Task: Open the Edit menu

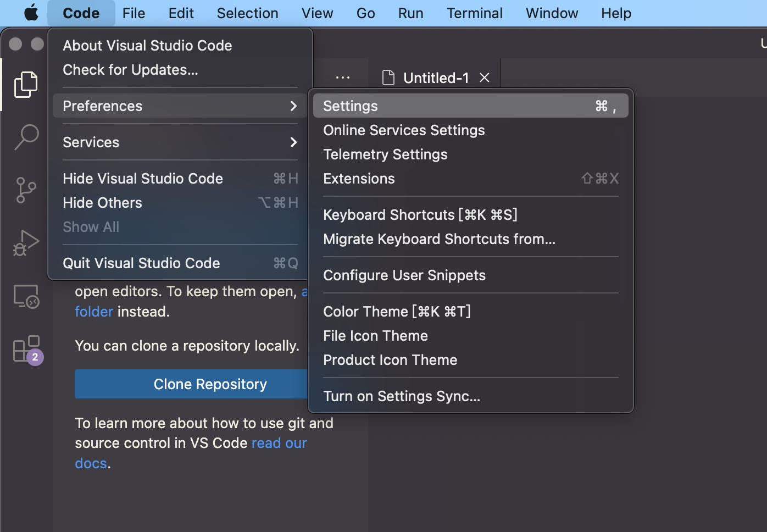Action: [x=181, y=13]
